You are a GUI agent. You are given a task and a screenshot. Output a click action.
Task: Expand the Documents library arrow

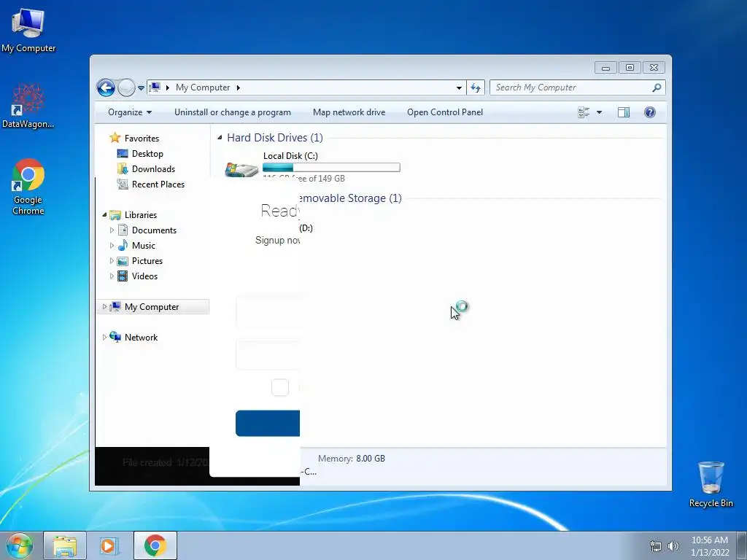tap(112, 230)
